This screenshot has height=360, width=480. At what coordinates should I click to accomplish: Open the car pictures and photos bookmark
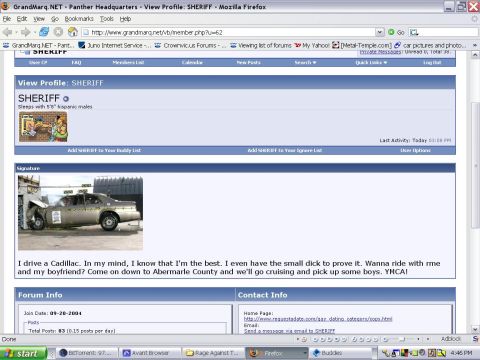coord(430,45)
